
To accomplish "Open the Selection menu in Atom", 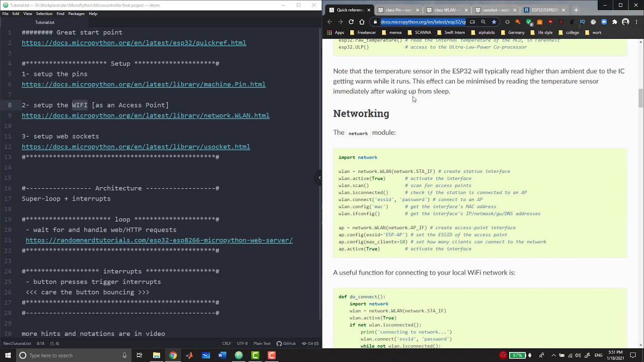I will click(x=44, y=14).
